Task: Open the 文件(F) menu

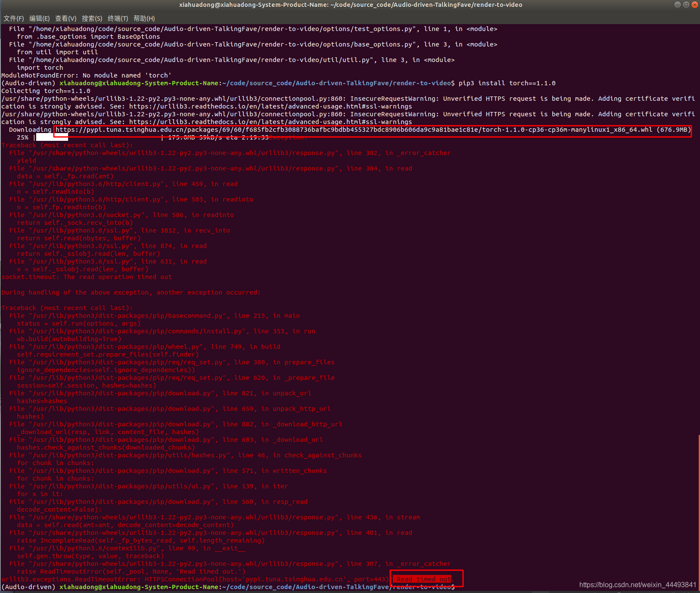Action: [13, 19]
